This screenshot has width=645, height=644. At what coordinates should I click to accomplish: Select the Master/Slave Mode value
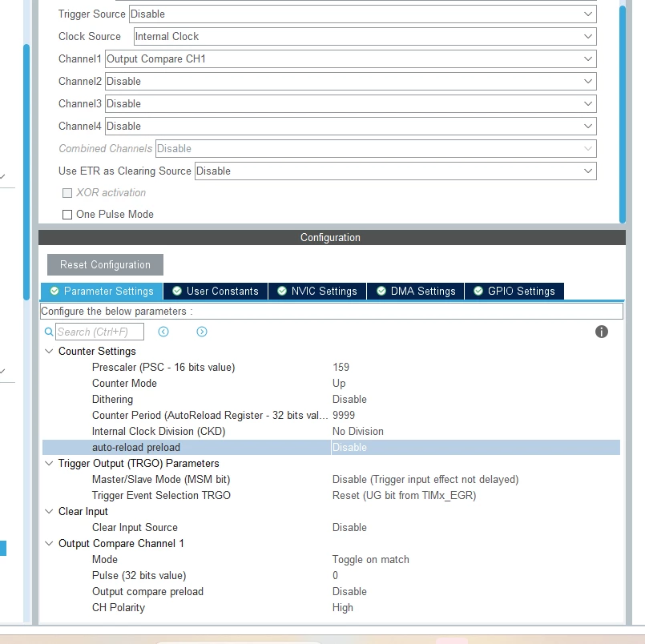click(425, 480)
